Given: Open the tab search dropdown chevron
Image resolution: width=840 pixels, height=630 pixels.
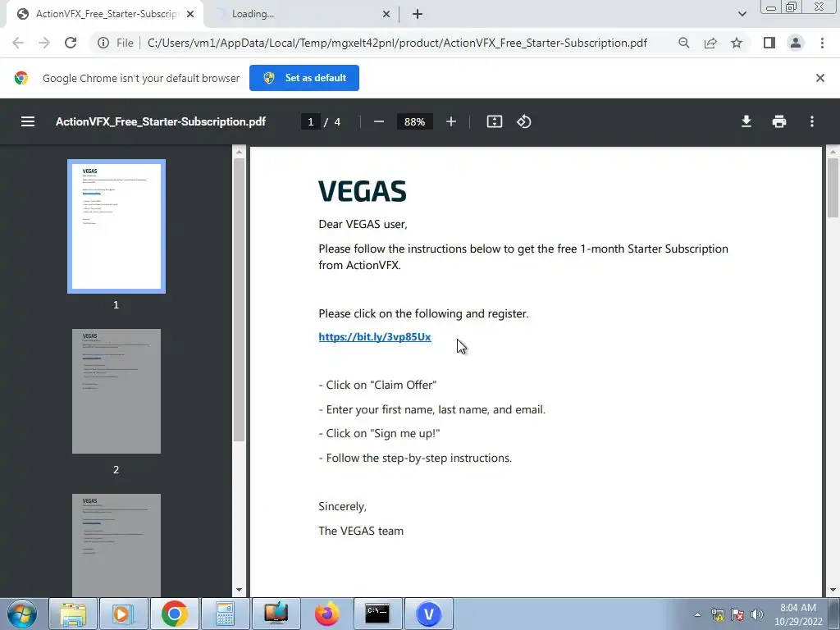Looking at the screenshot, I should [x=742, y=14].
